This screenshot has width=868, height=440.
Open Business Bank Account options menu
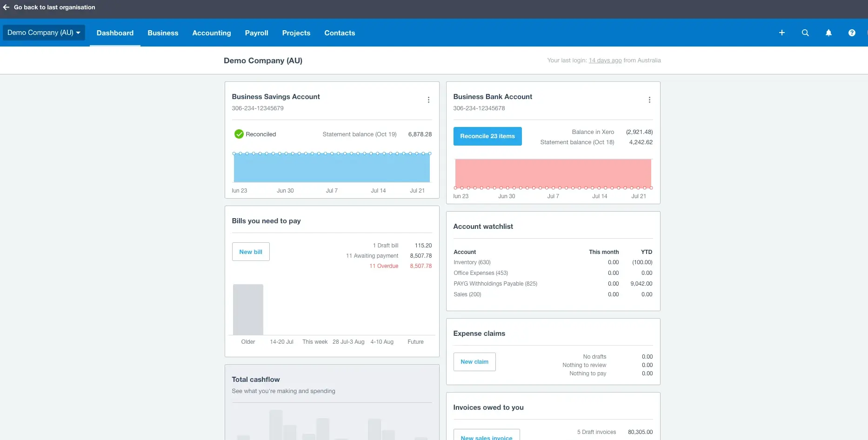(x=649, y=100)
